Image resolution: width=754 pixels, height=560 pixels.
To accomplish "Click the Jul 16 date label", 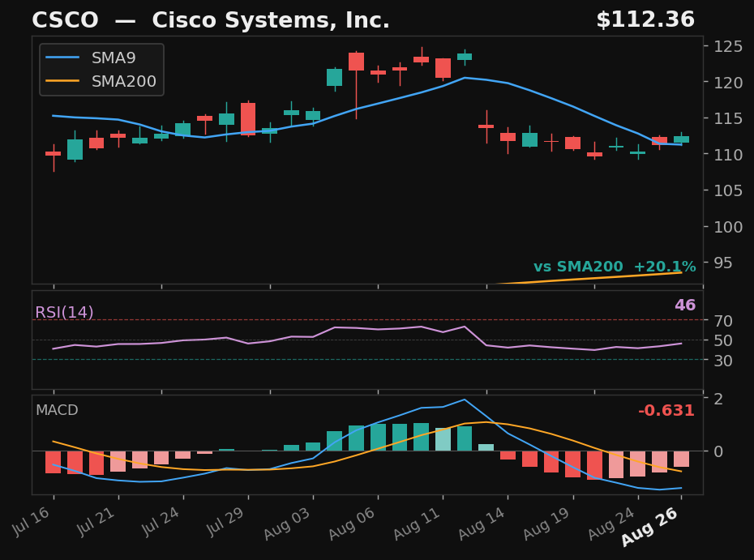I will (x=32, y=522).
